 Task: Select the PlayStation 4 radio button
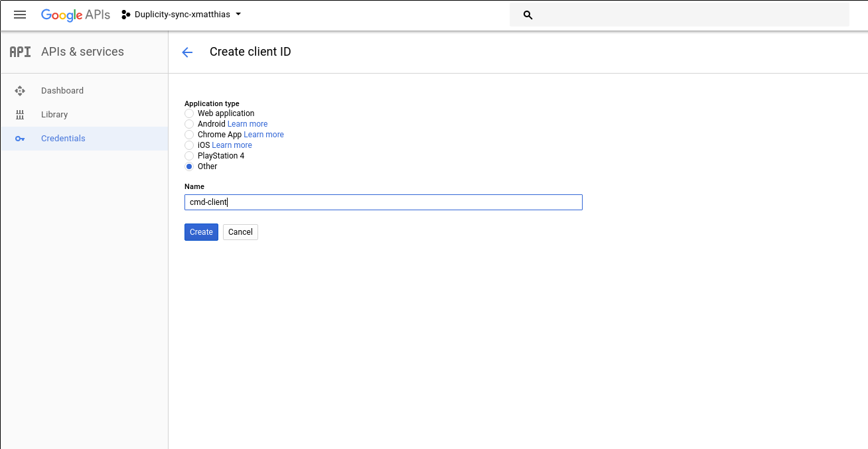tap(189, 156)
